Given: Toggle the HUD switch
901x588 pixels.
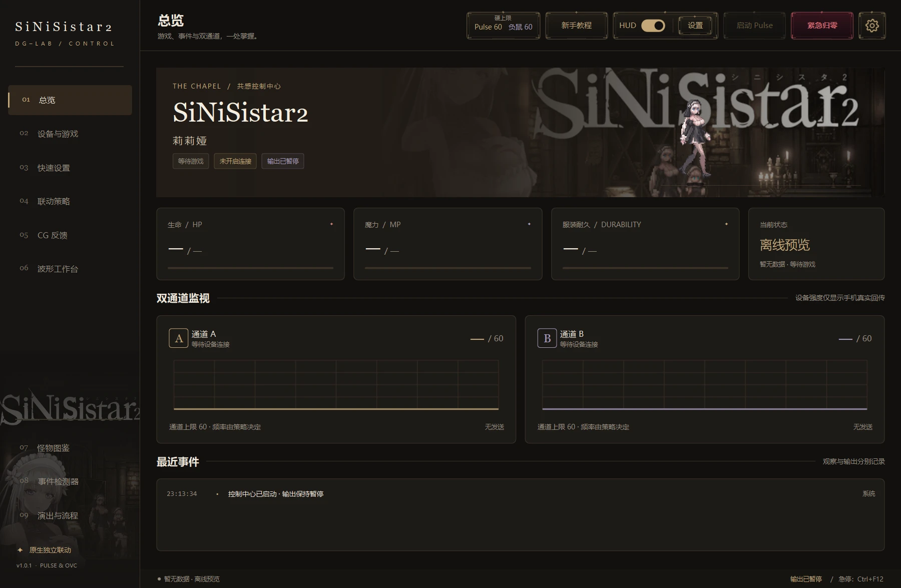Looking at the screenshot, I should (x=653, y=26).
